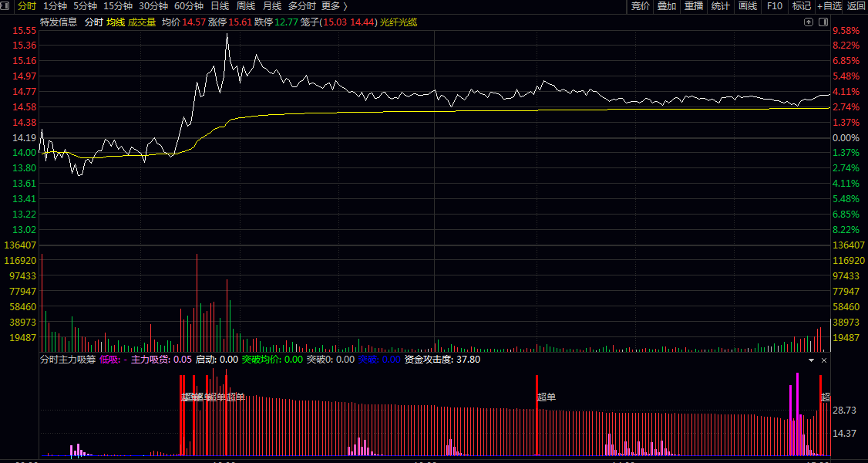The width and height of the screenshot is (868, 463).
Task: Switch to the 日线 daily chart tab
Action: (x=220, y=6)
